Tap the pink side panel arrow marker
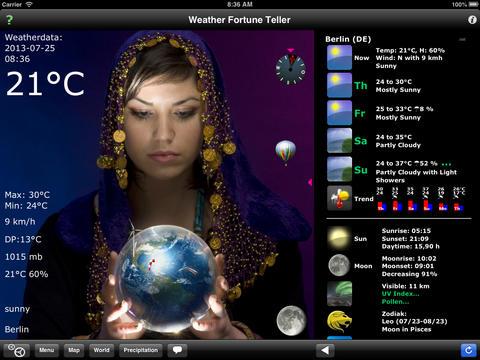480x360 pixels. [310, 182]
